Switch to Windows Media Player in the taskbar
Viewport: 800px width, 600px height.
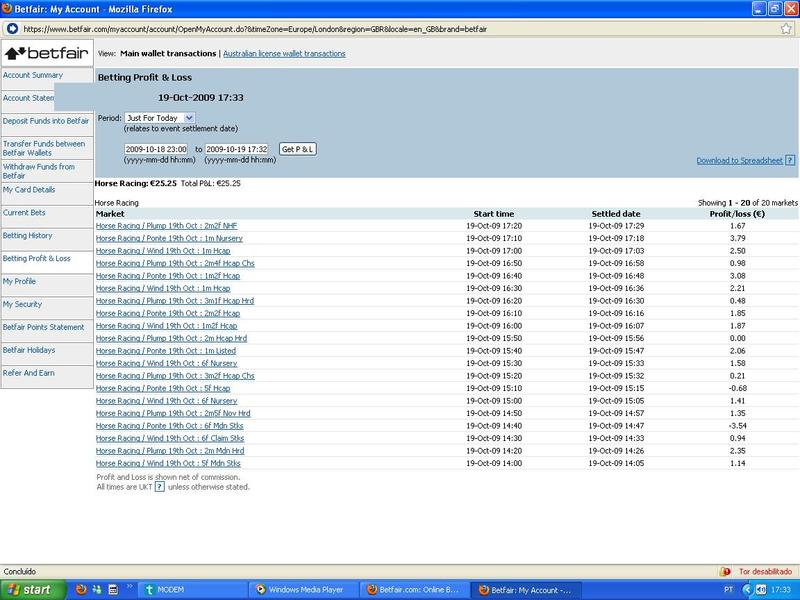[x=304, y=590]
